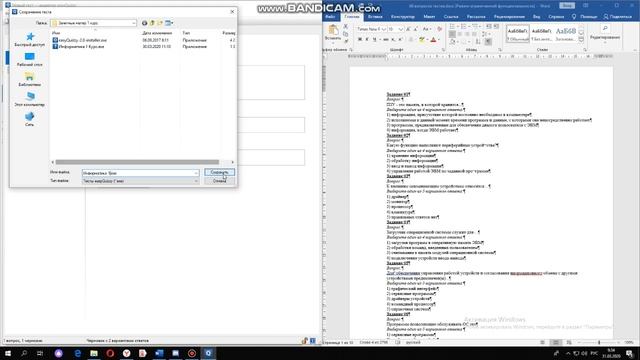This screenshot has height=360, width=640.
Task: Toggle strikethrough formatting in Word
Action: 385,40
